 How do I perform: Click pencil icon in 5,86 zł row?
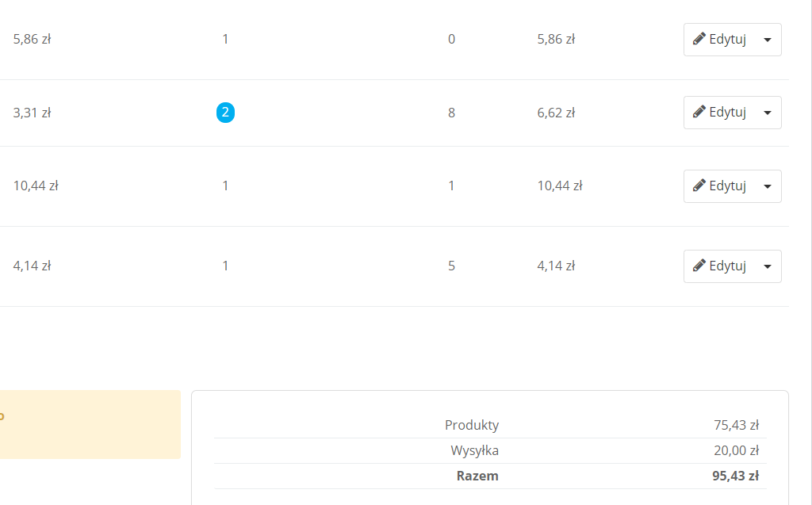699,39
